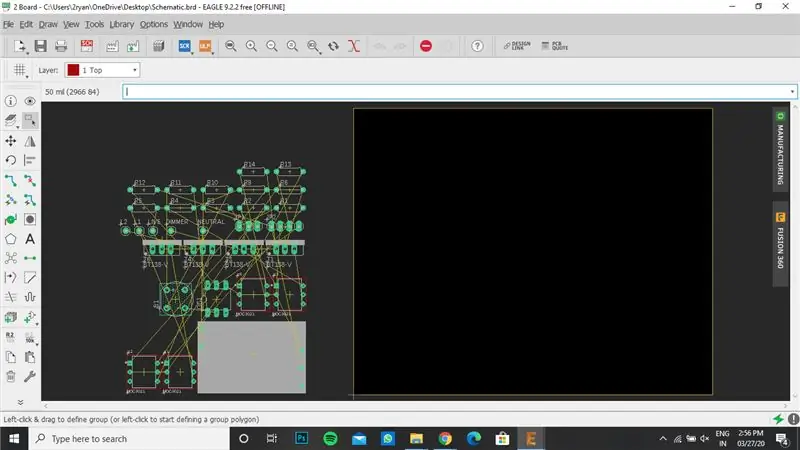This screenshot has width=800, height=450.
Task: Click the red Stop command icon
Action: coord(426,46)
